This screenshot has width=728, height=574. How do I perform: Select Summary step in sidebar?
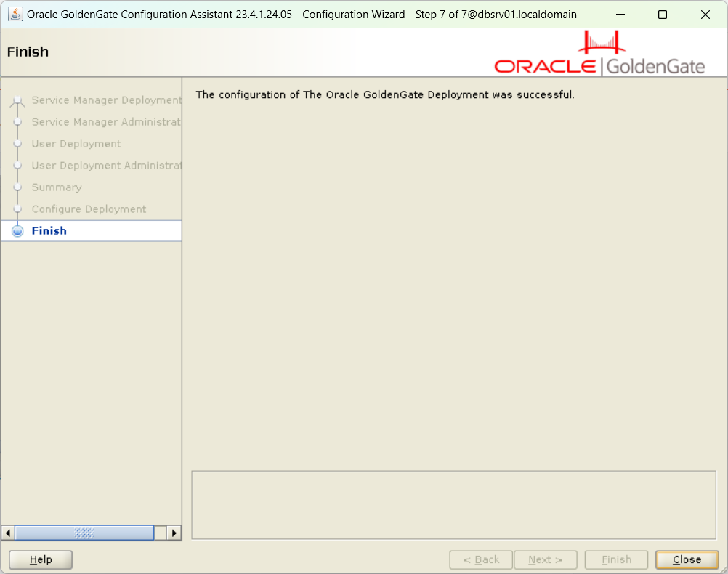[x=57, y=187]
